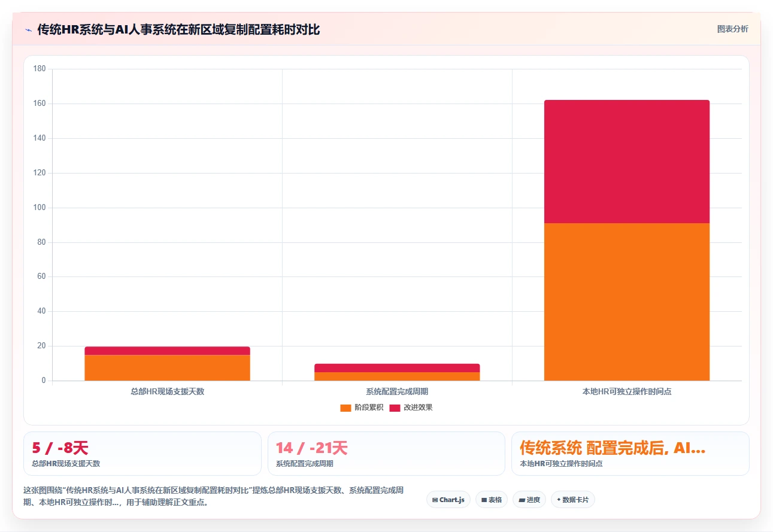This screenshot has height=532, width=773.
Task: Click the red segment of 系统配置完成周期 bar
Action: [397, 368]
